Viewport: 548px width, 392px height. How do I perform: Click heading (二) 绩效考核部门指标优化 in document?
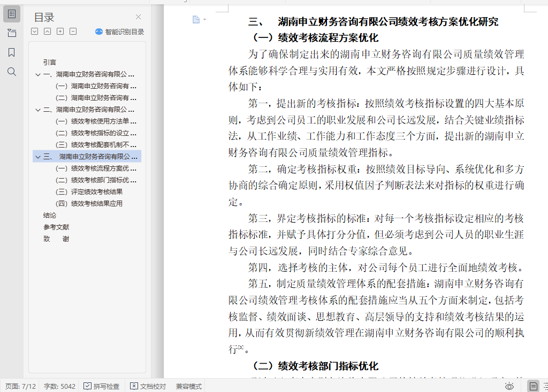pos(316,366)
